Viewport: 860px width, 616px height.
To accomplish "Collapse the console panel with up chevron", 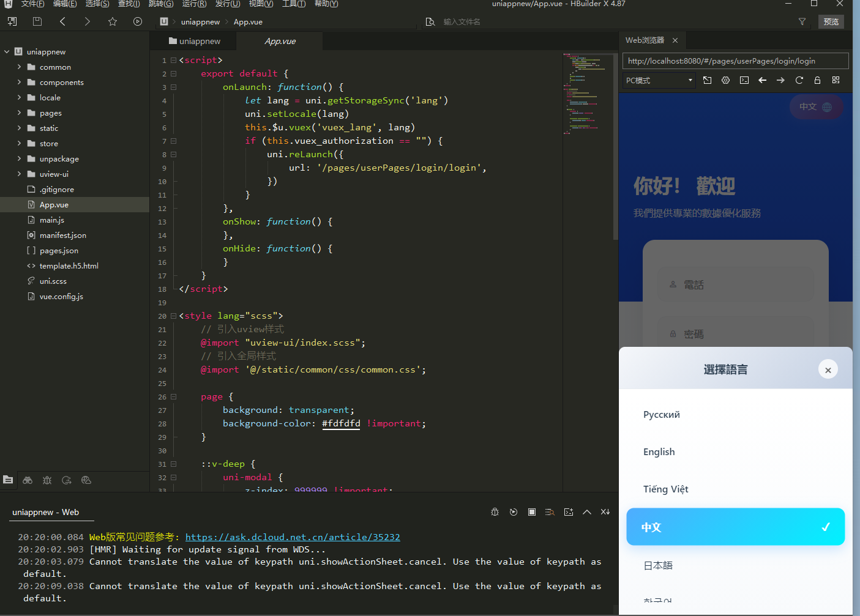I will 587,512.
